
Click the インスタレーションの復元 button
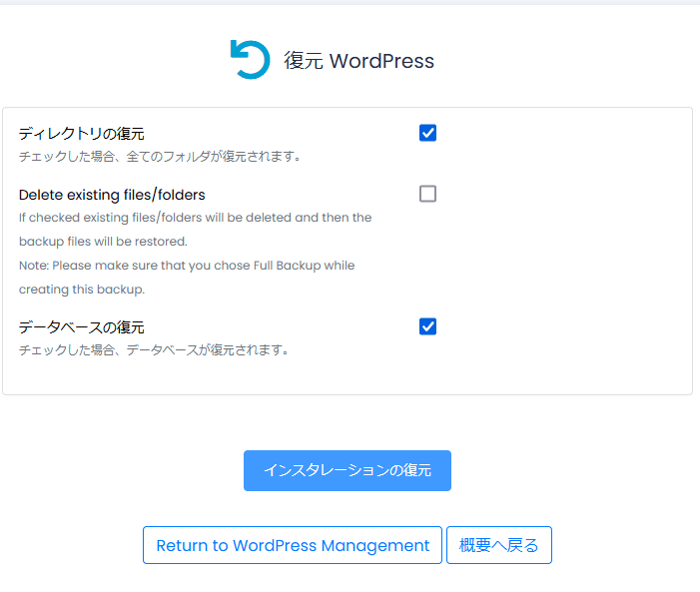tap(348, 470)
